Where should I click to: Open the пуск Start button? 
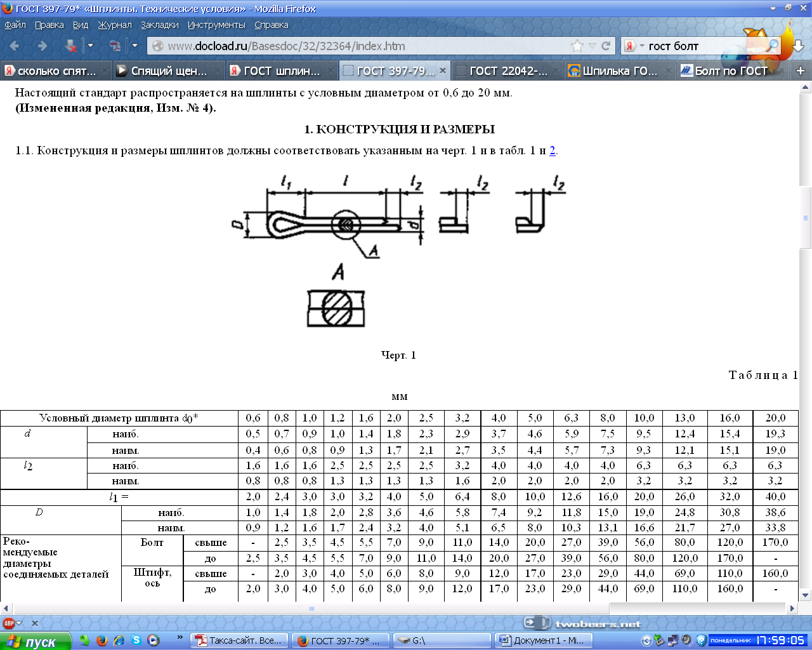(x=36, y=641)
